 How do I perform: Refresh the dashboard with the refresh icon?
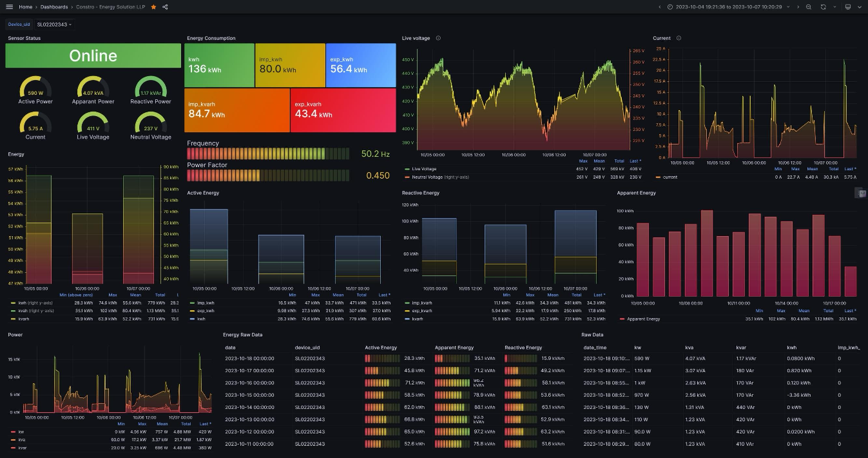(824, 7)
